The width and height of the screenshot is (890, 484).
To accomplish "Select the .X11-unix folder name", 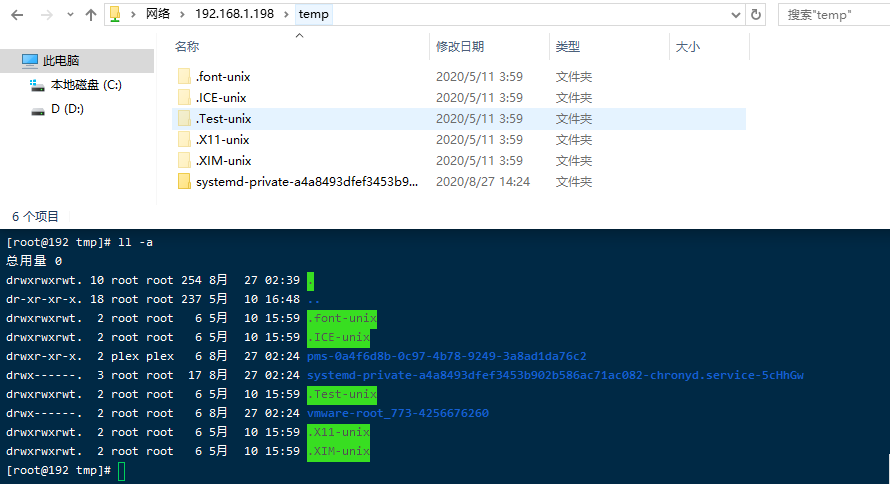I will coord(222,140).
